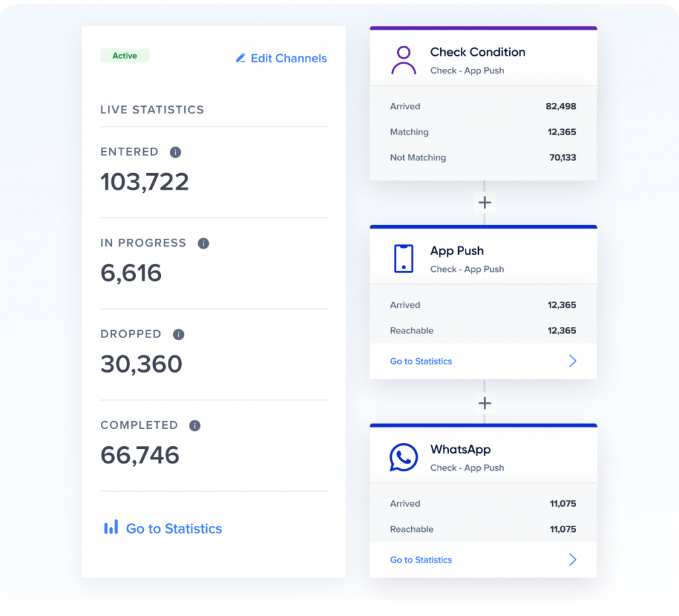The image size is (679, 616).
Task: Add a step after App Push
Action: pyautogui.click(x=484, y=403)
